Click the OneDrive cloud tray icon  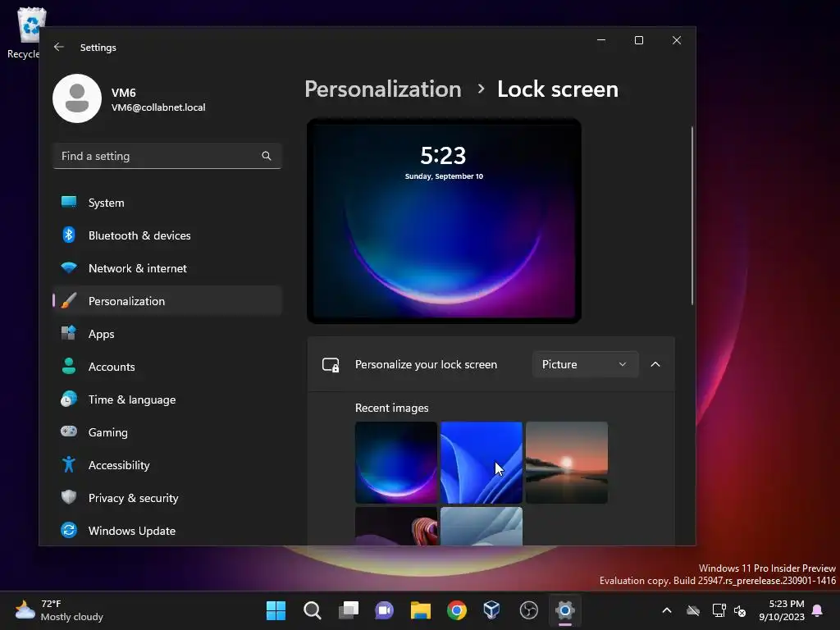pyautogui.click(x=693, y=610)
